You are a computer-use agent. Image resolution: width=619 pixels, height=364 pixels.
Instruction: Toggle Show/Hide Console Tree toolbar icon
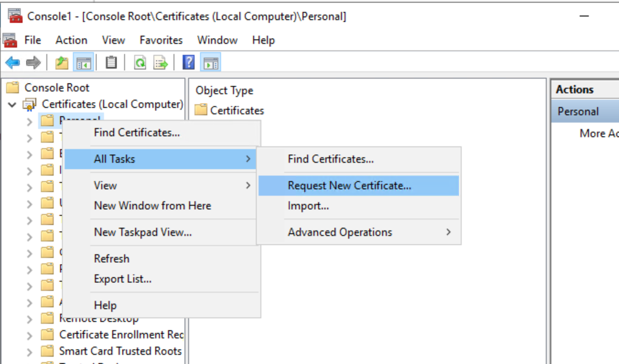coord(84,63)
